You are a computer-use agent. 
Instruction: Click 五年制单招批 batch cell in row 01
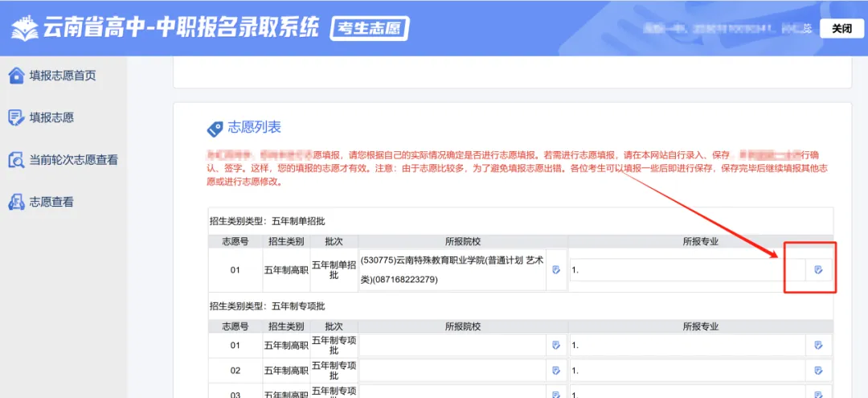coord(334,269)
